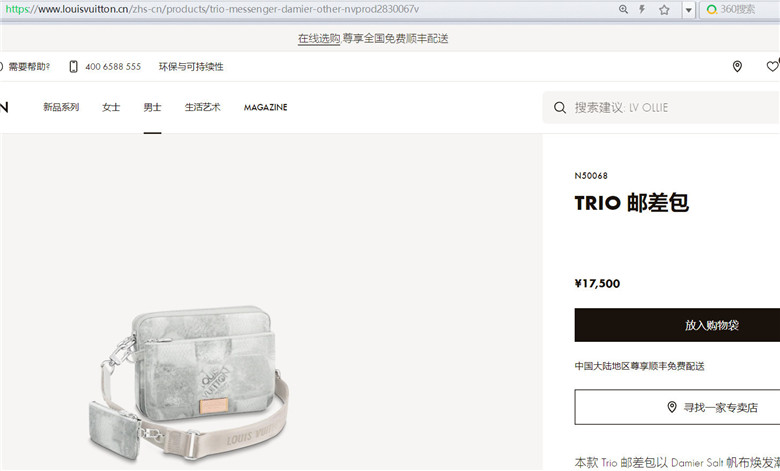Click the search magnifier icon in site search
Viewport: 780px width, 471px height.
560,107
